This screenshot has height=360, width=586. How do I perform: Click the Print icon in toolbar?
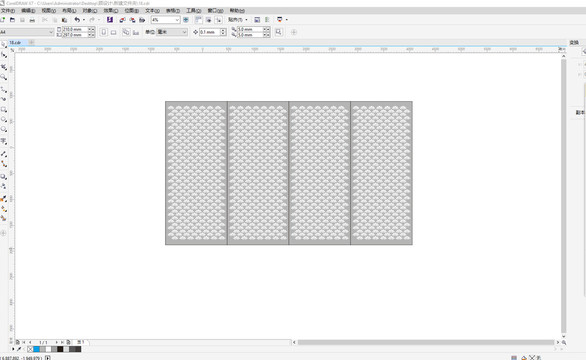32,20
